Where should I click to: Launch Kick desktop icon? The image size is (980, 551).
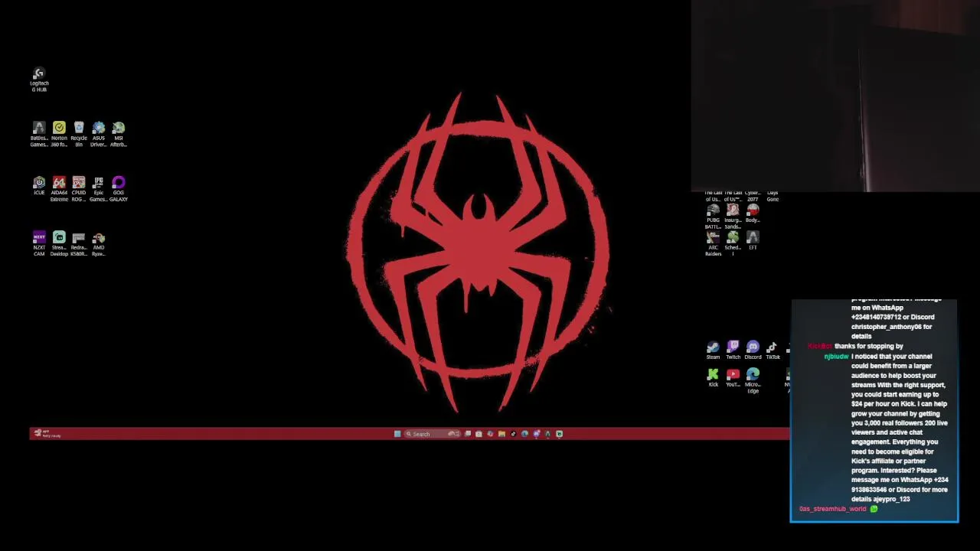click(x=713, y=378)
